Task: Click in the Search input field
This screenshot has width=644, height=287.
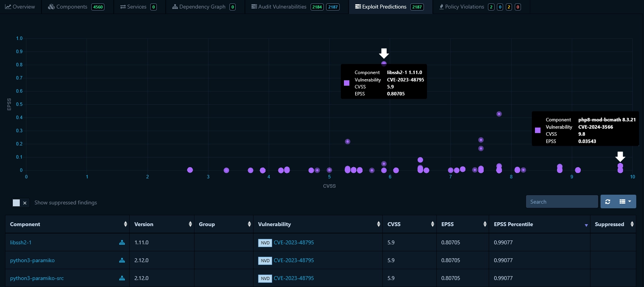Action: point(561,202)
